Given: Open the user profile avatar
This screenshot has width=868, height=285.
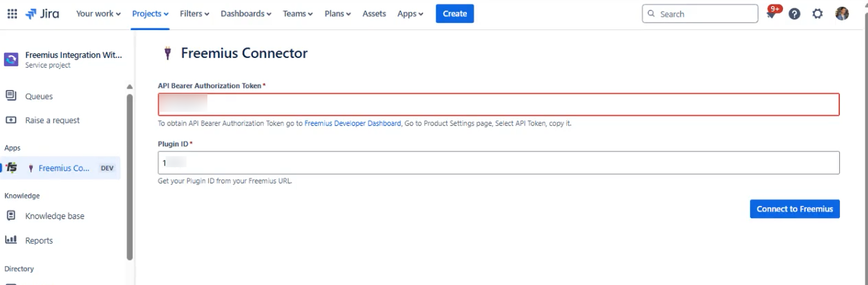Looking at the screenshot, I should pos(842,14).
